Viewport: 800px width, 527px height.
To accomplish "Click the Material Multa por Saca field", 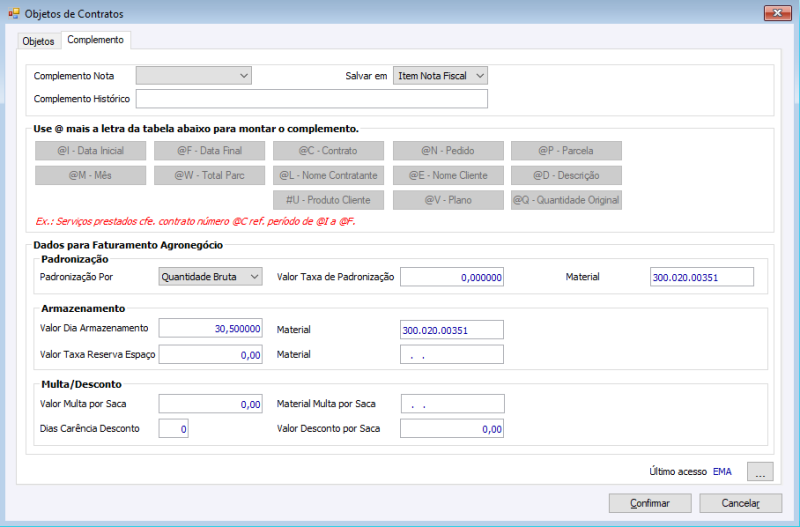I will point(453,404).
